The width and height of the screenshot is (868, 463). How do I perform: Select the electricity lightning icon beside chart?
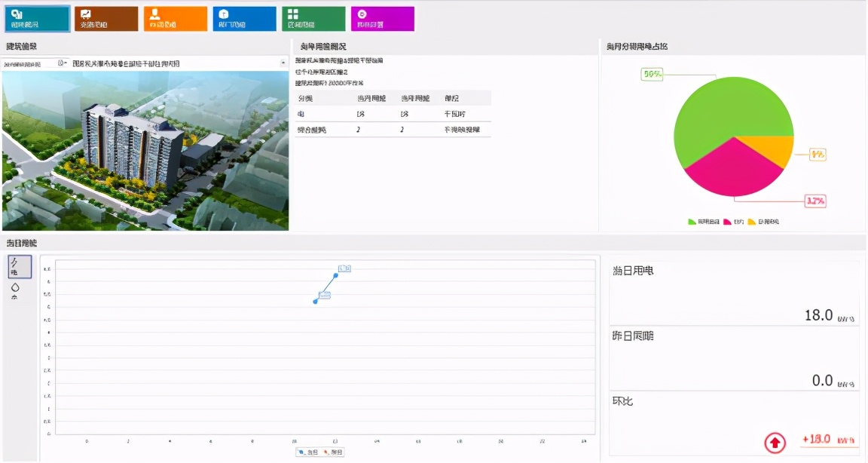tap(20, 266)
